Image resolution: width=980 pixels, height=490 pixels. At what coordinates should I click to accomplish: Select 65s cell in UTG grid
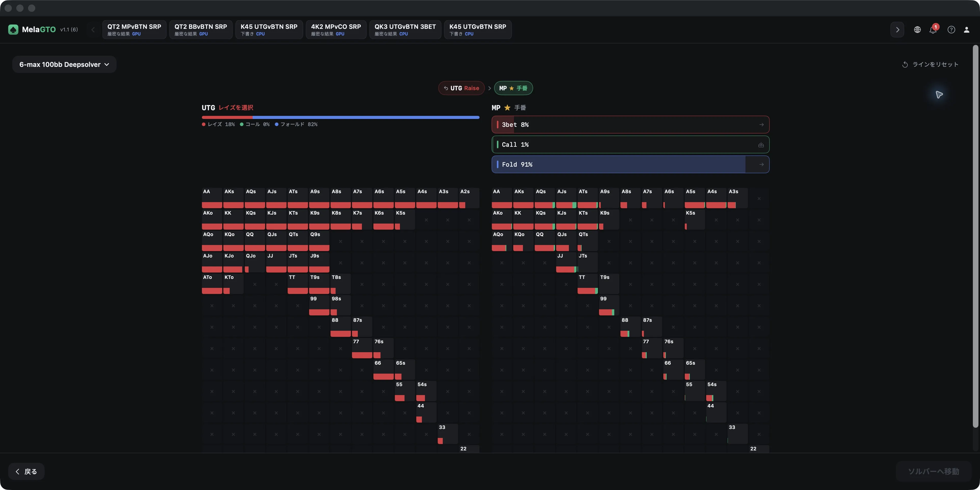(405, 370)
